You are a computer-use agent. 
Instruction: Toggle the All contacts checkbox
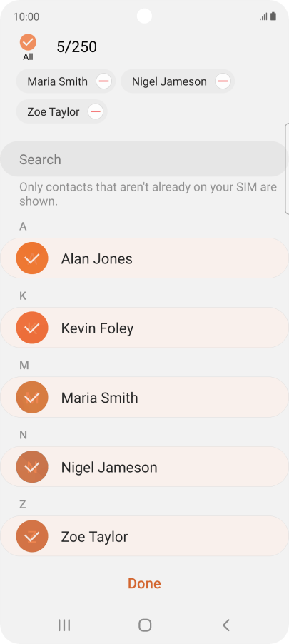(x=28, y=42)
